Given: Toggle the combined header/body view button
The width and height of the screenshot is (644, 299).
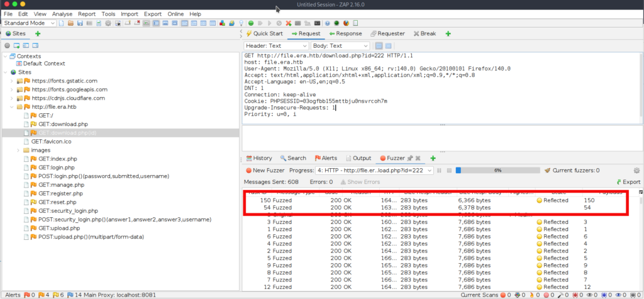Looking at the screenshot, I should click(388, 46).
